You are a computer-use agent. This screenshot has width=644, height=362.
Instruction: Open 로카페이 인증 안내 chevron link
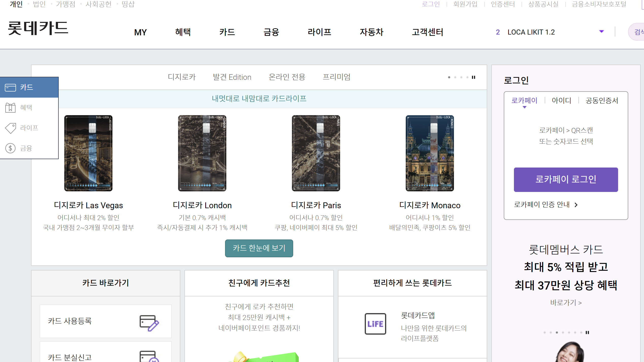(576, 205)
